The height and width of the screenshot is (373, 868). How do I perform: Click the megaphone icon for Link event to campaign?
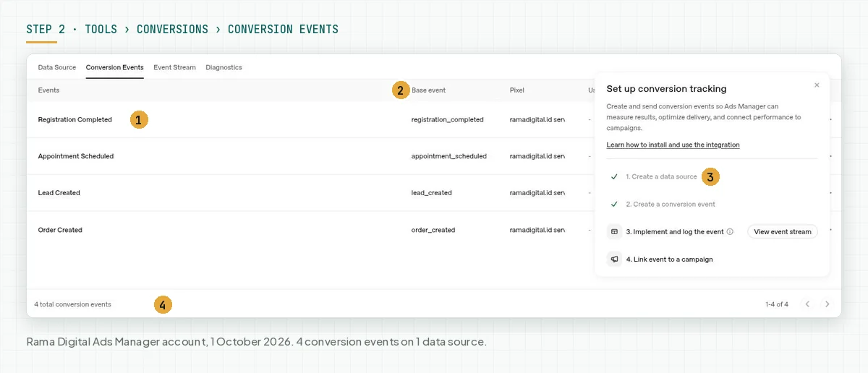(x=614, y=259)
